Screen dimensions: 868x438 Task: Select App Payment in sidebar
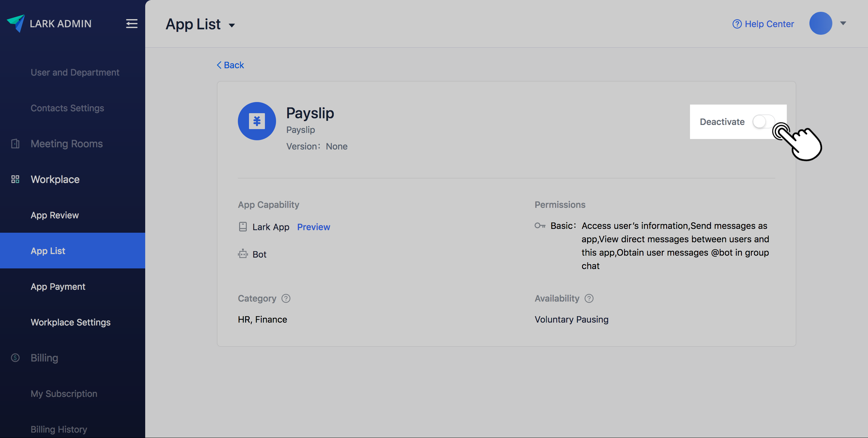pyautogui.click(x=58, y=287)
